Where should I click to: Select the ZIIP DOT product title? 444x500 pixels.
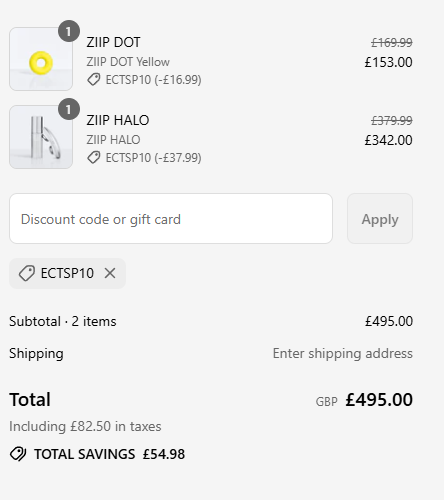(113, 42)
